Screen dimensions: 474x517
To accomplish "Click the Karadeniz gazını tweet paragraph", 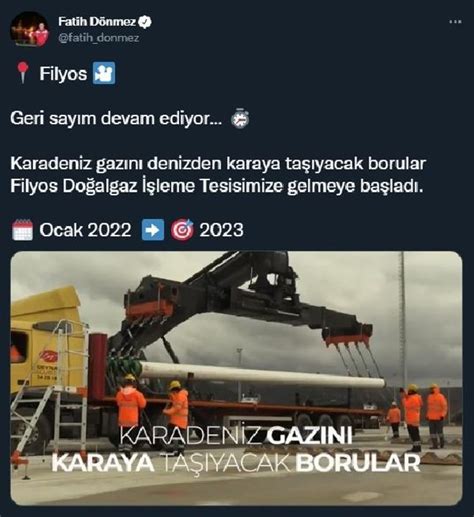I will (x=218, y=175).
